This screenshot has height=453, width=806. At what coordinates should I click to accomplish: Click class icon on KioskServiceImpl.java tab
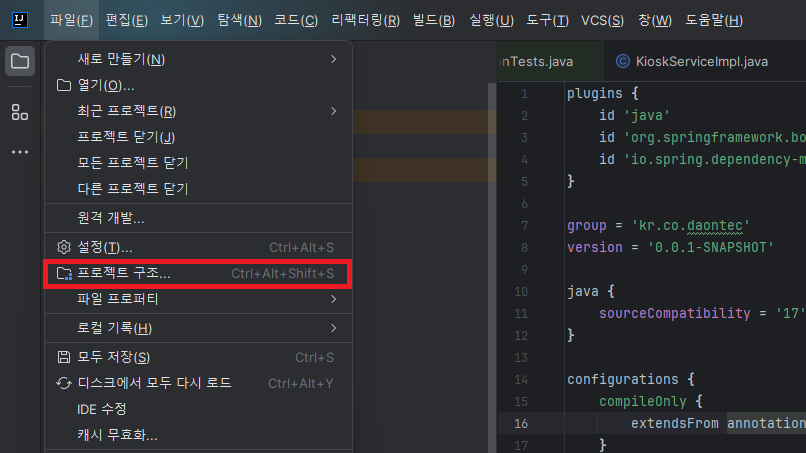pos(622,61)
